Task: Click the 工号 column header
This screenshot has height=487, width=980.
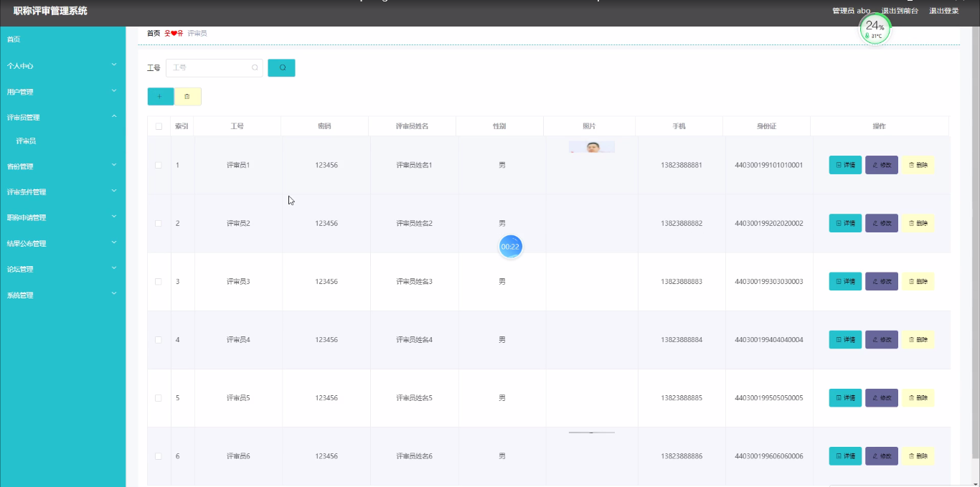Action: coord(237,126)
